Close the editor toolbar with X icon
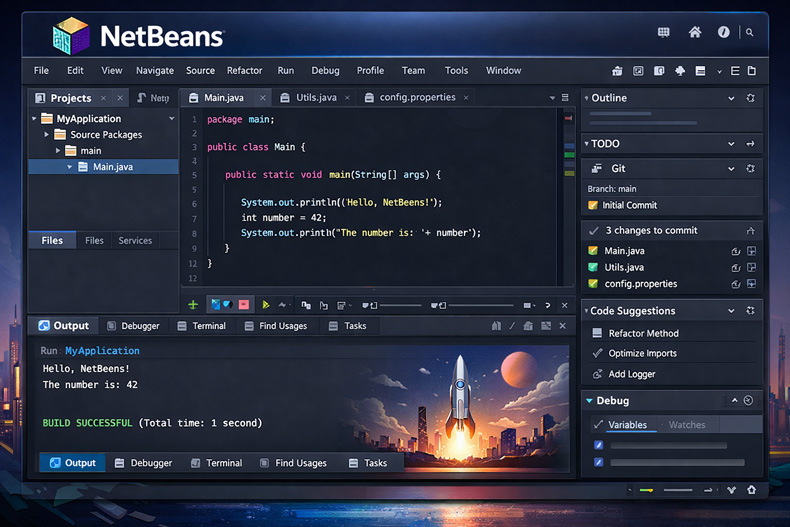The width and height of the screenshot is (790, 527). pyautogui.click(x=565, y=305)
